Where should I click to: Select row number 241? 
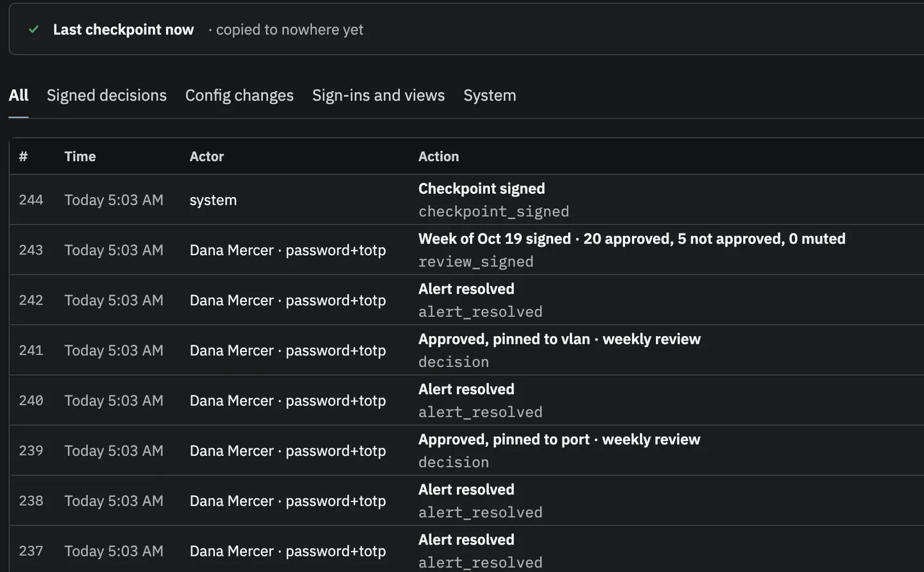pos(31,350)
